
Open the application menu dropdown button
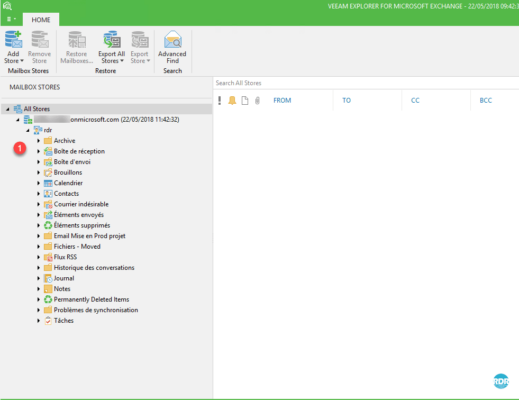click(11, 19)
